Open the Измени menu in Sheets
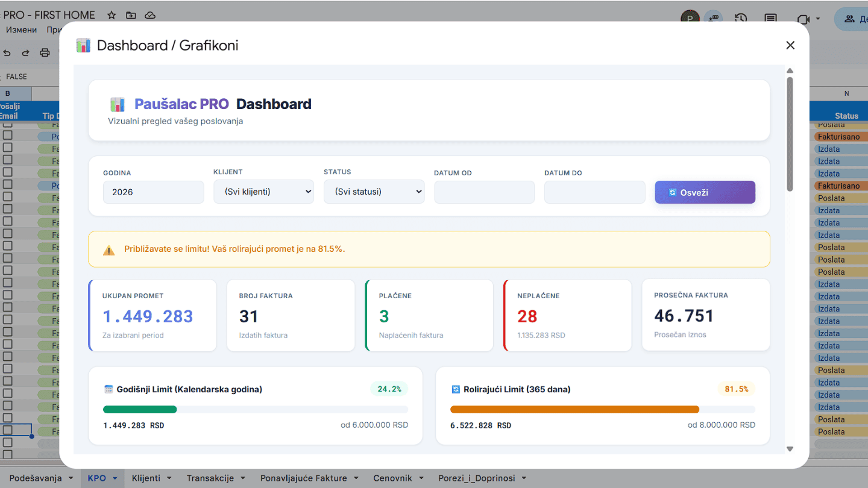 (x=21, y=30)
